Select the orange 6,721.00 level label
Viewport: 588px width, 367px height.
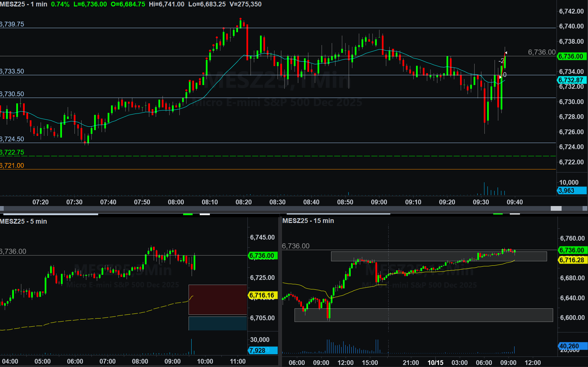(x=12, y=165)
